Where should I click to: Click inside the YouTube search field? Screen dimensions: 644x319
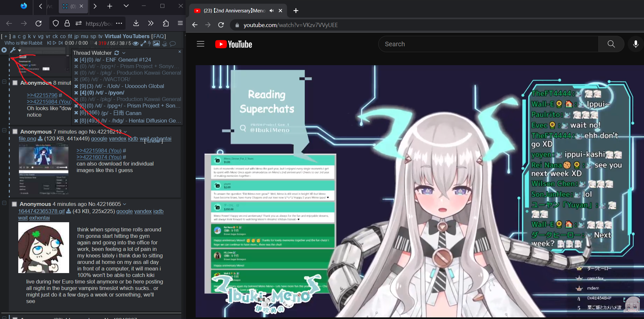click(488, 44)
